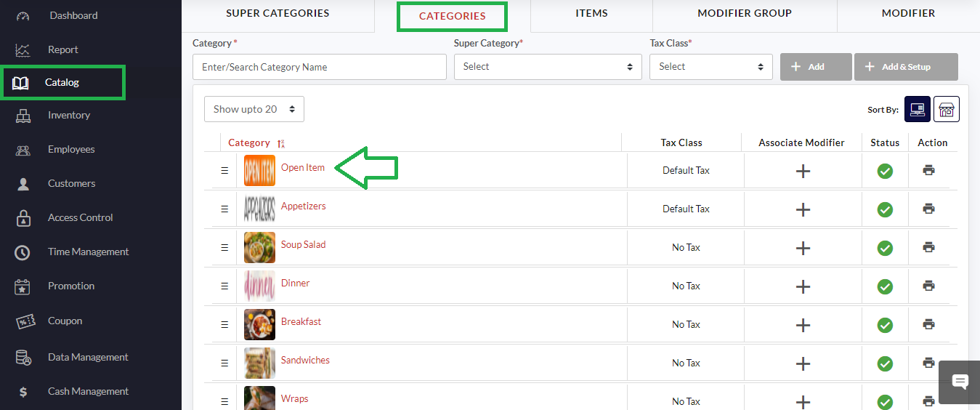Toggle the status checkmark for Open Item
The image size is (980, 410).
coord(884,171)
